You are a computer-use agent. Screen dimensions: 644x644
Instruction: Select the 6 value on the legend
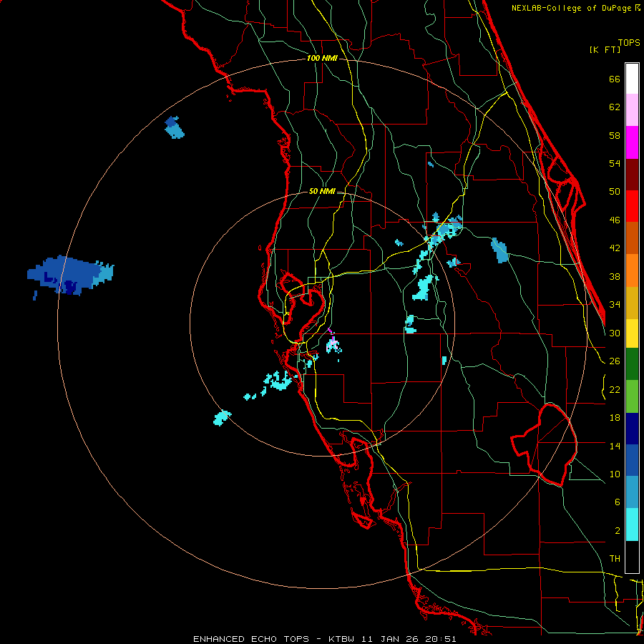point(618,502)
